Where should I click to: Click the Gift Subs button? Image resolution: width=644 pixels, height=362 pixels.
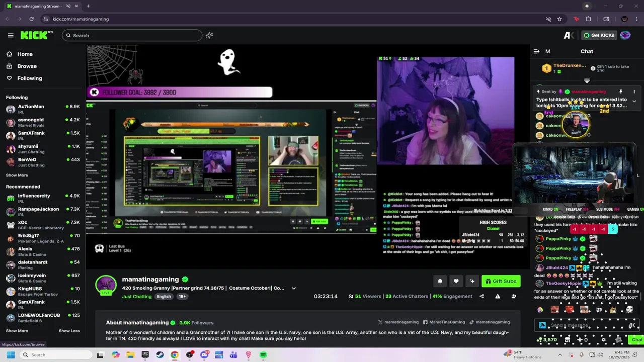pyautogui.click(x=501, y=281)
